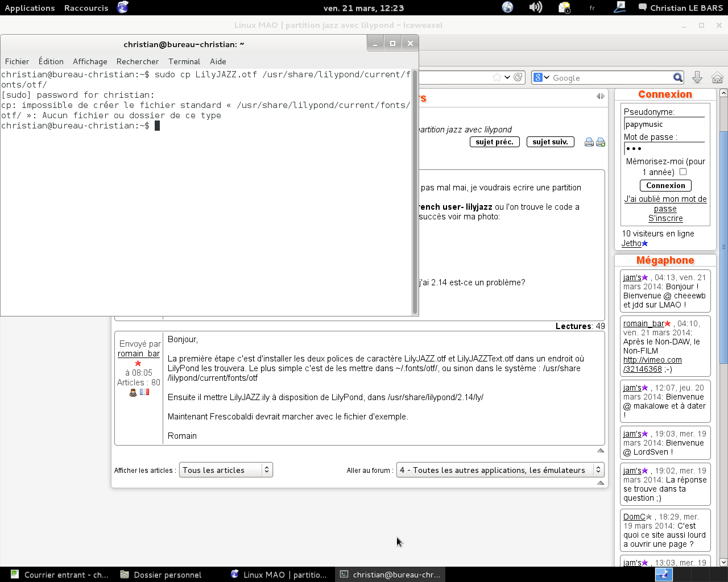Screen dimensions: 728x582
Task: Click the page reload icon
Action: click(x=518, y=77)
